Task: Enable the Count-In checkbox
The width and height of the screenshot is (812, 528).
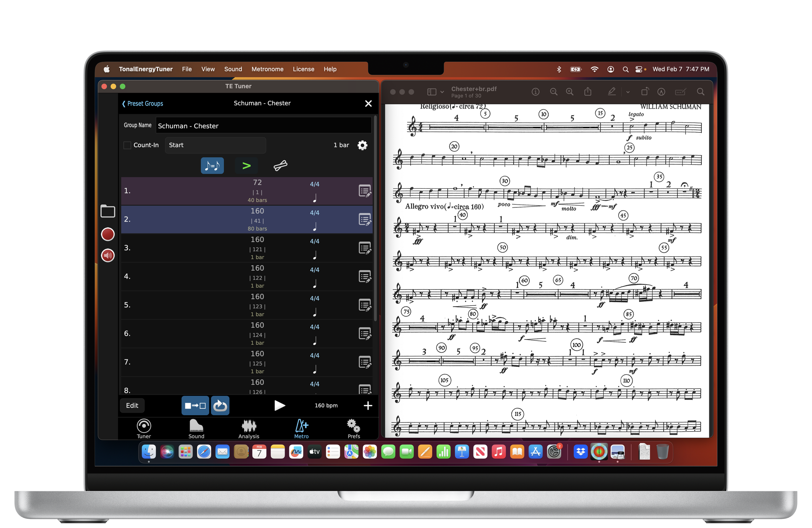Action: click(127, 145)
